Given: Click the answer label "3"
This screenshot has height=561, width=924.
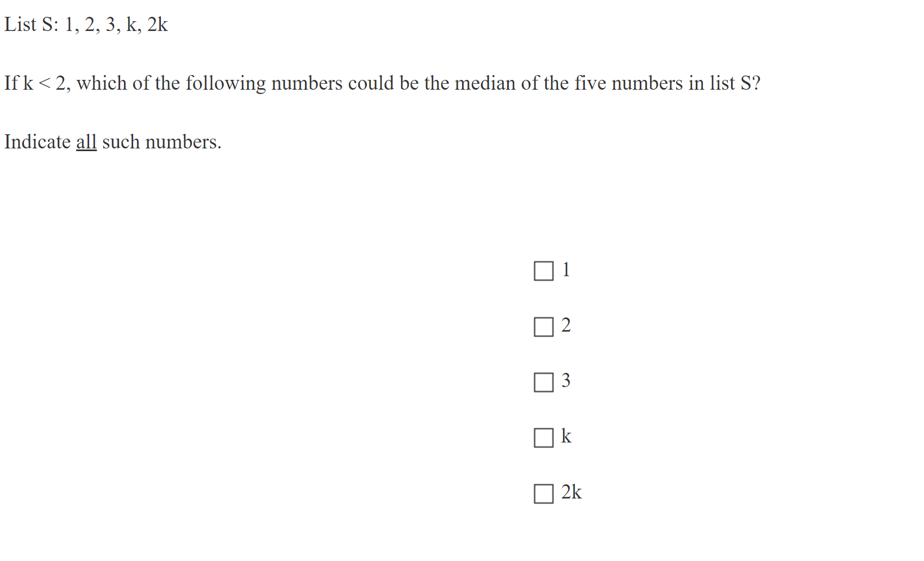Looking at the screenshot, I should (566, 381).
